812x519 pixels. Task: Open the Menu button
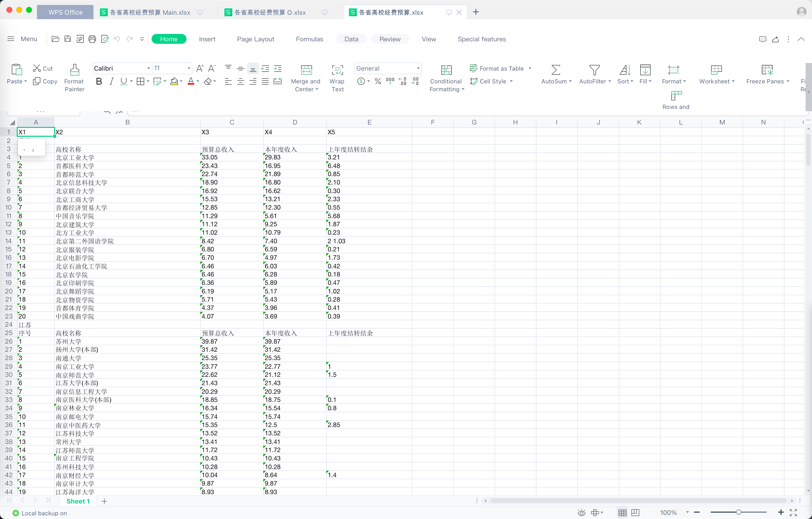click(22, 39)
